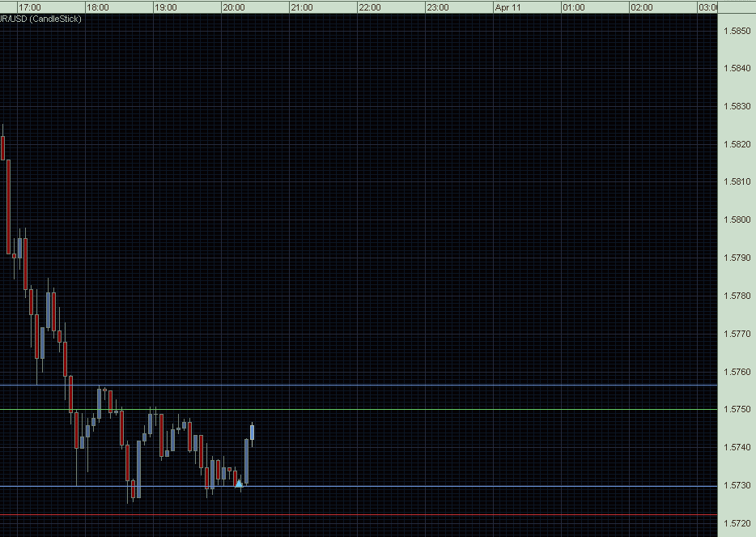Select the red horizontal line near 1.5720

[359, 515]
